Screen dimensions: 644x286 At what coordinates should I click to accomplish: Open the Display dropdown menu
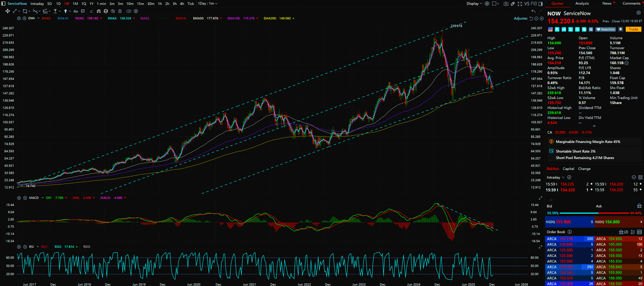[x=474, y=4]
